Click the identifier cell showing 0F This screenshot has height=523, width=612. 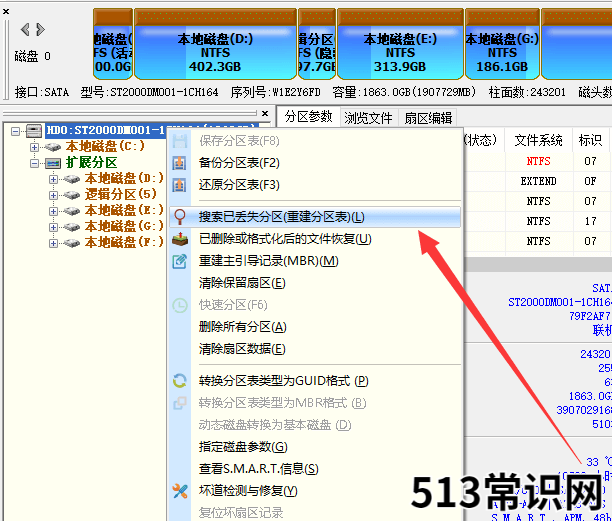click(590, 181)
